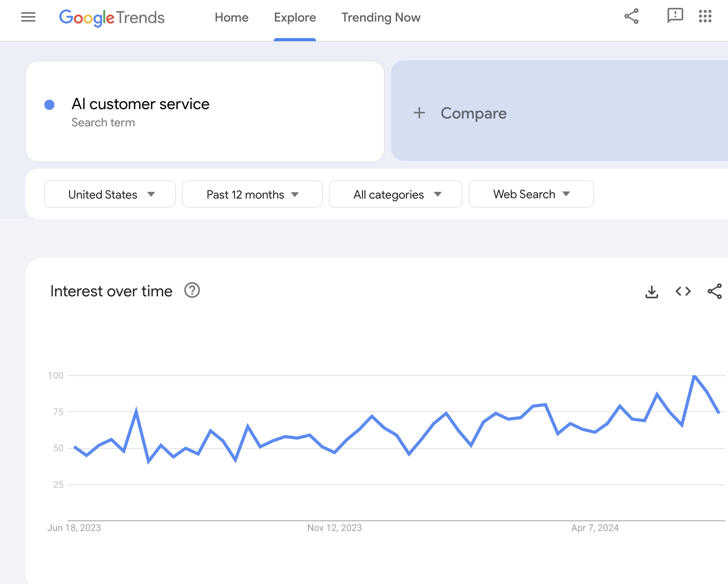
Task: Switch to the Trending Now tab
Action: click(381, 18)
